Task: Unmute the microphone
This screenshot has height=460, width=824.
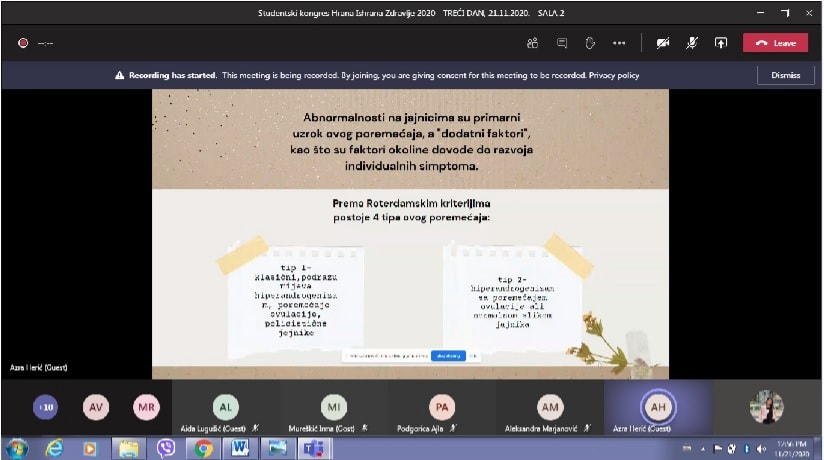Action: click(691, 43)
